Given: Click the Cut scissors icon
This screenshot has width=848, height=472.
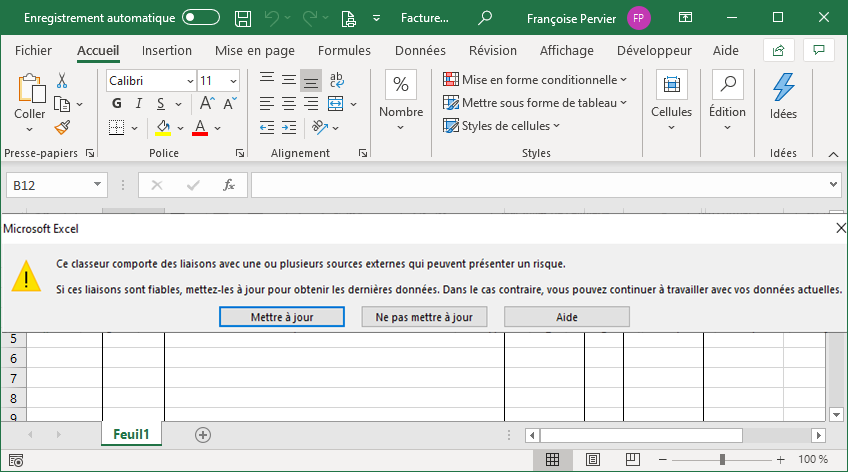Looking at the screenshot, I should click(x=62, y=81).
